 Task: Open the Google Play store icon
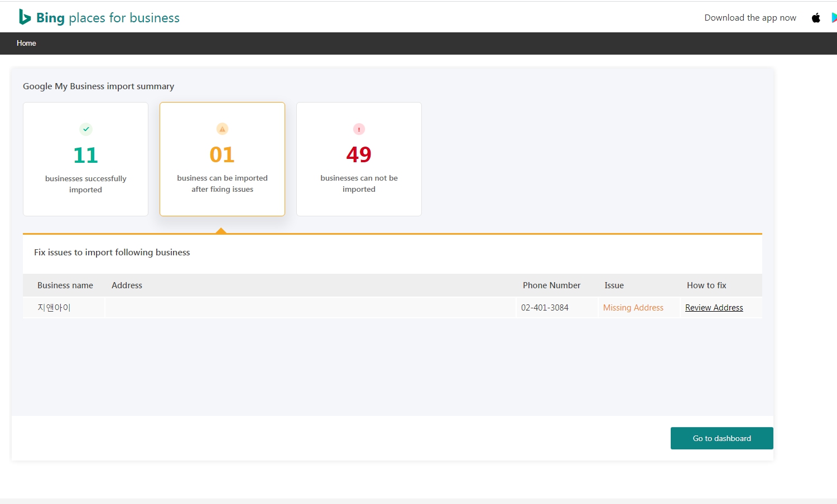(x=834, y=18)
